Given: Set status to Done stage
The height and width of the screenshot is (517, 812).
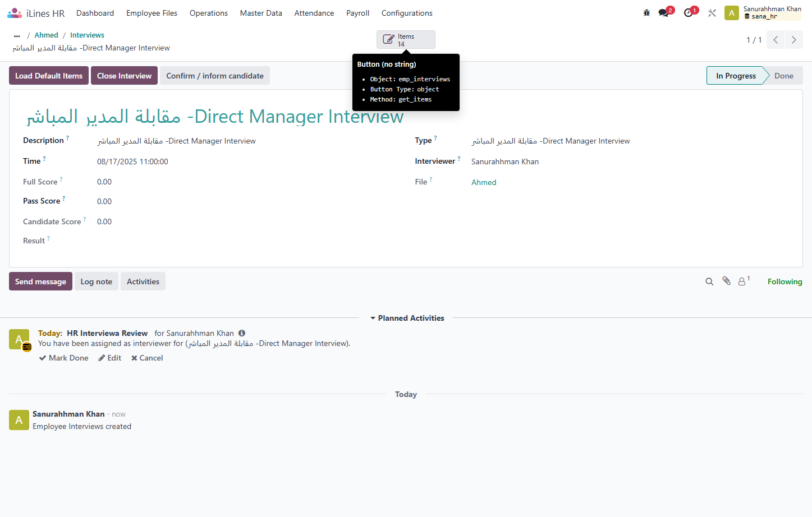Looking at the screenshot, I should [784, 76].
